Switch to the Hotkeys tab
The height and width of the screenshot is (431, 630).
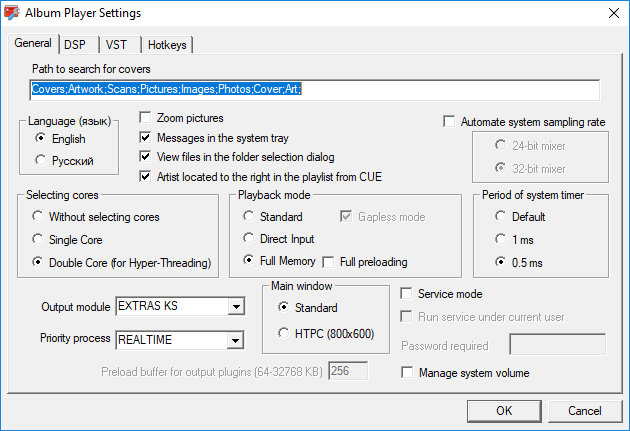(167, 45)
